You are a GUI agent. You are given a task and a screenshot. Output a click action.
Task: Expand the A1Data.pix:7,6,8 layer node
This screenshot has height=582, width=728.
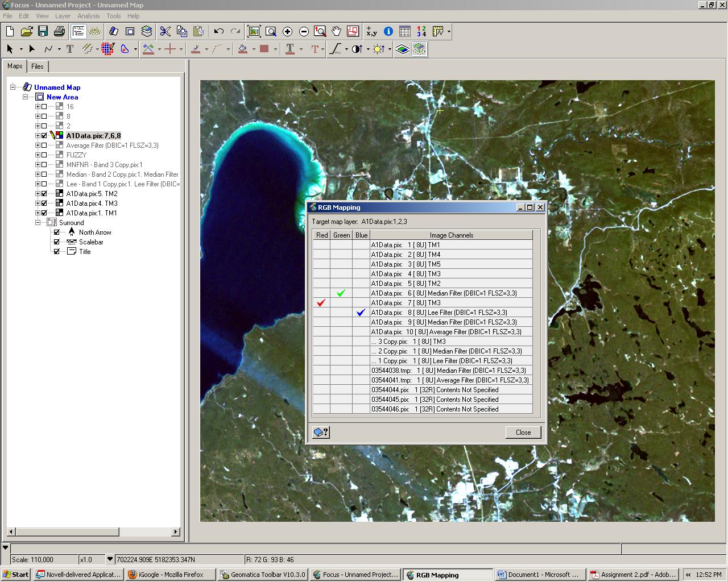[38, 136]
